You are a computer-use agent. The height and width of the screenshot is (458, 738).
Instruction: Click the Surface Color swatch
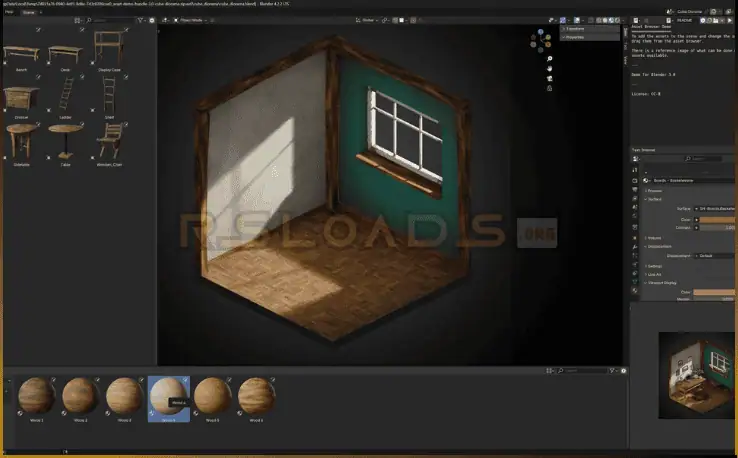[x=718, y=220]
